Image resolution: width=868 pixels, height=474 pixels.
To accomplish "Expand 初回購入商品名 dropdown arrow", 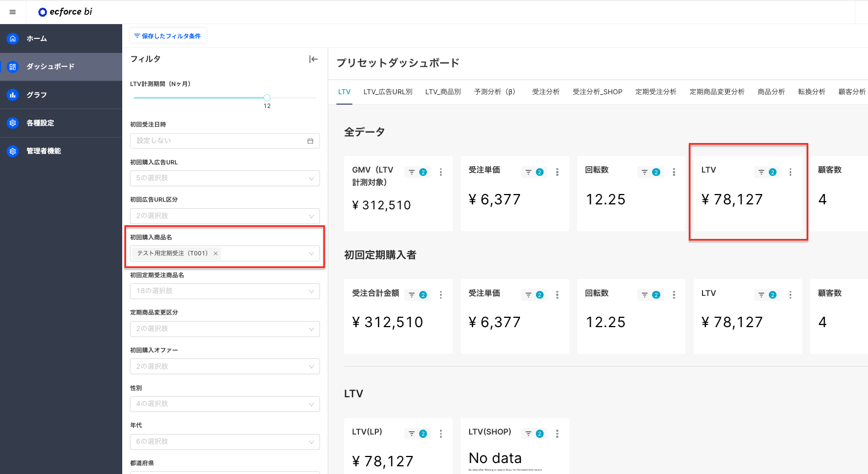I will coord(311,254).
